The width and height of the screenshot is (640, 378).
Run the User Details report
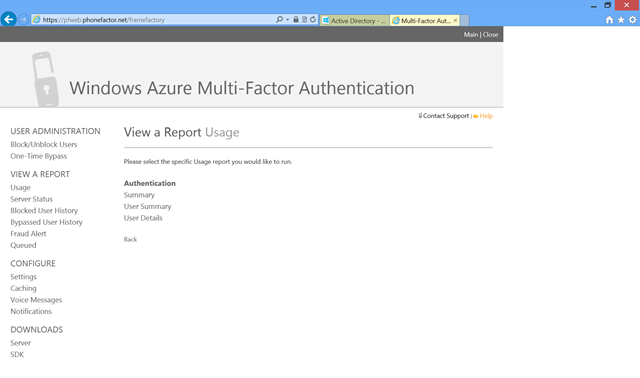pos(143,218)
